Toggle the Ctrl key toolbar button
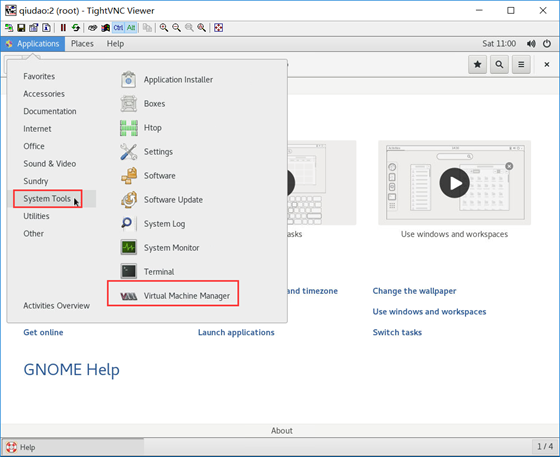The width and height of the screenshot is (560, 457). 118,28
